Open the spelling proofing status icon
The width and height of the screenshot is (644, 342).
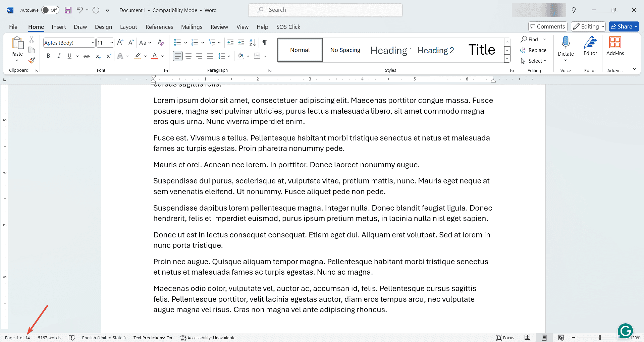click(71, 338)
